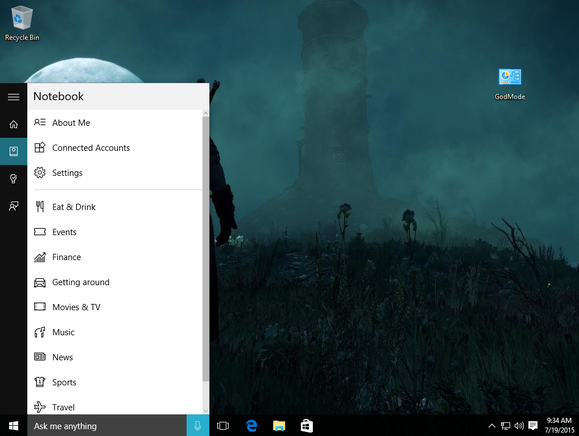Image resolution: width=579 pixels, height=436 pixels.
Task: Select the Recycle Bin desktop icon
Action: point(22,23)
